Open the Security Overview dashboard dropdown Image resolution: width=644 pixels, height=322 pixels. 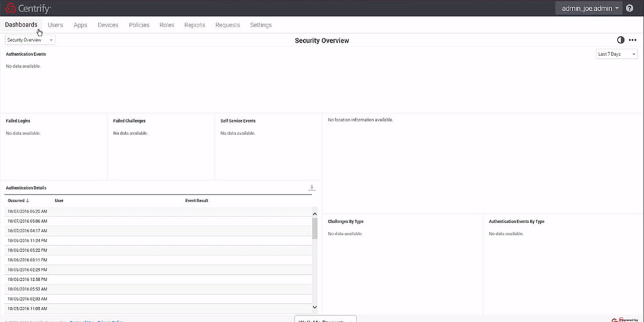[30, 40]
